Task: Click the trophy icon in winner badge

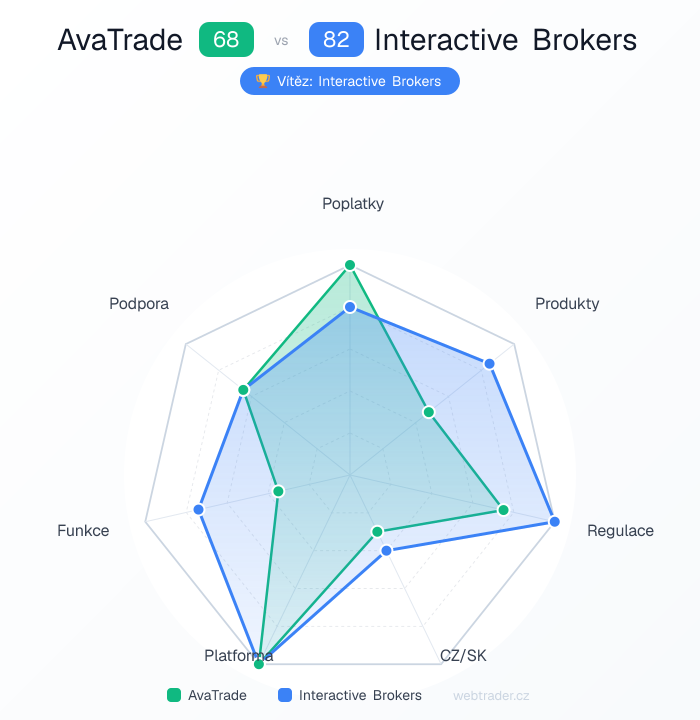Action: point(263,81)
